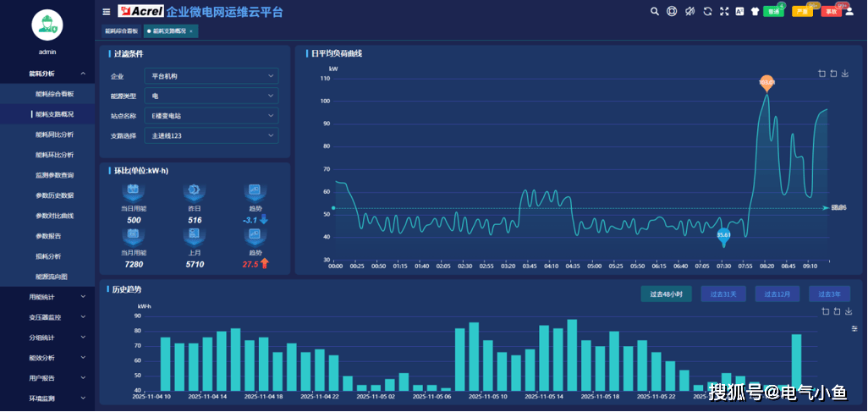
Task: Close the 能耗支路概况 tab
Action: click(x=191, y=31)
